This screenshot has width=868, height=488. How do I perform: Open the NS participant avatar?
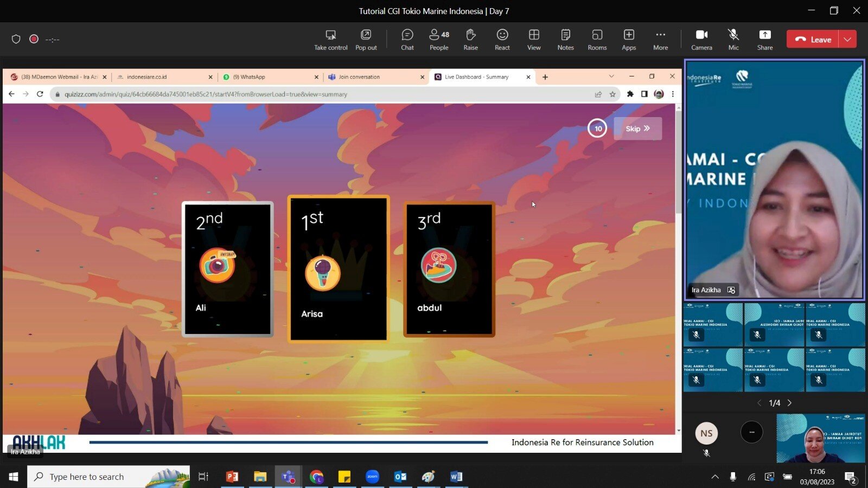[x=706, y=433]
